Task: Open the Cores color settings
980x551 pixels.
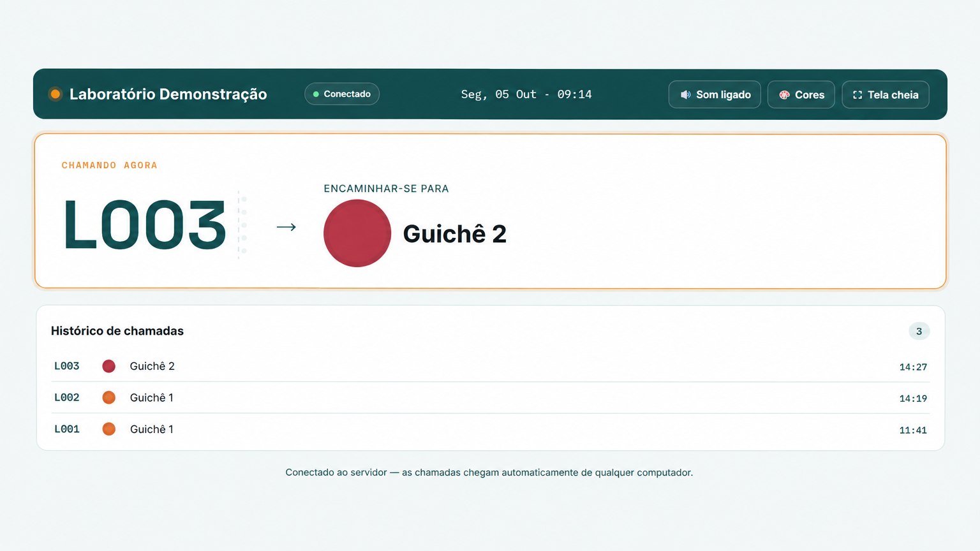Action: (x=801, y=94)
